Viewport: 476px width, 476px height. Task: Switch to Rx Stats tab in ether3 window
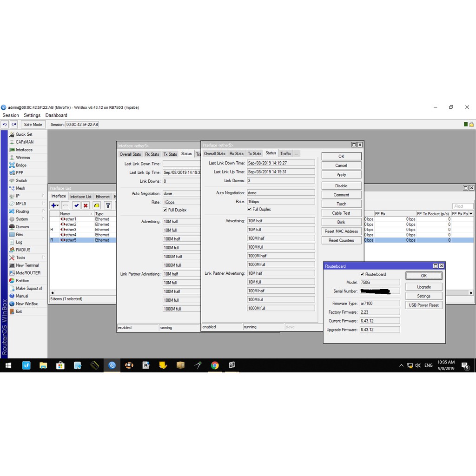(152, 154)
